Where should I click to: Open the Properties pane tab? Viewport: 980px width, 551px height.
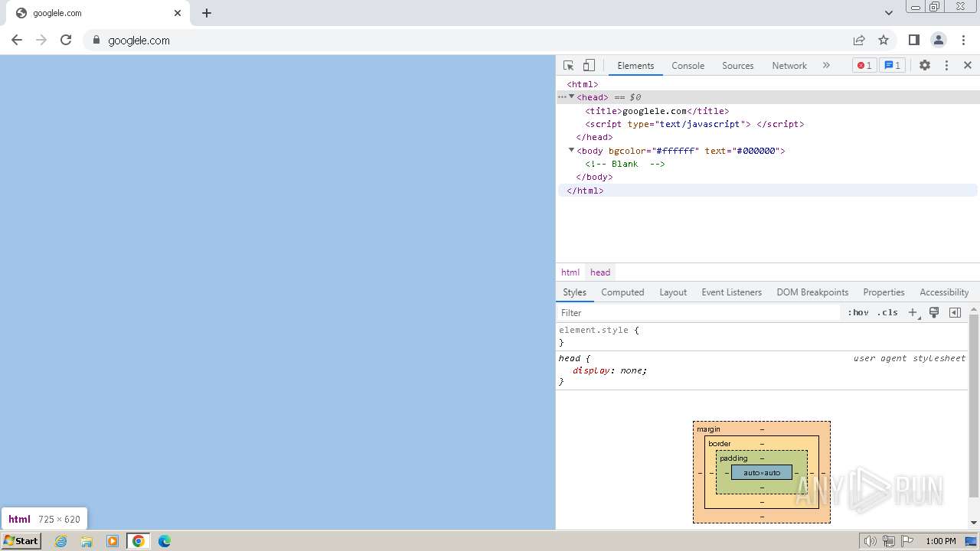coord(884,292)
